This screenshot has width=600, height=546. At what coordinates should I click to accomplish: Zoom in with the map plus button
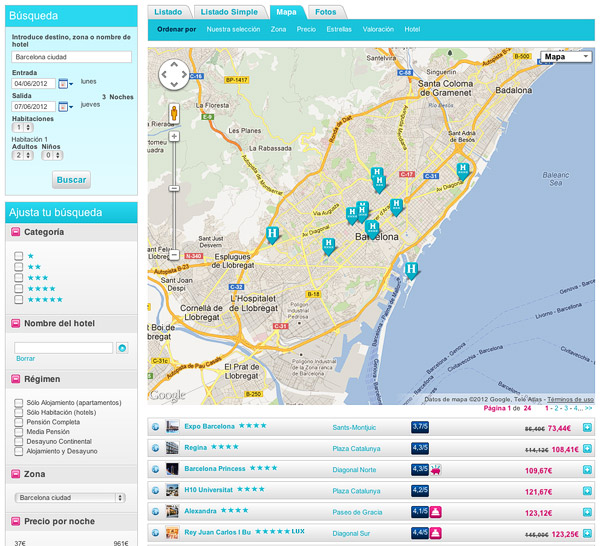(x=174, y=136)
